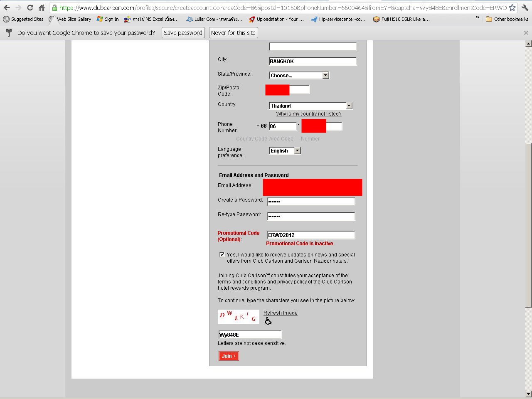
Task: Click the phone area code field
Action: tap(283, 126)
